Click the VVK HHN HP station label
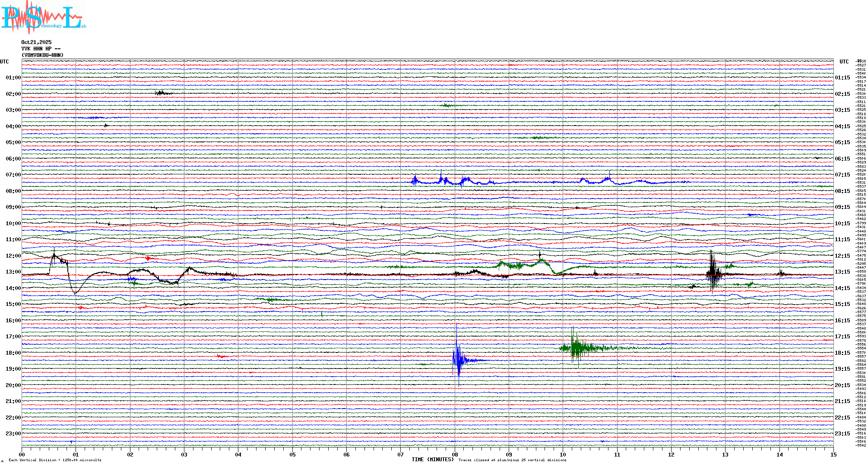 [x=41, y=49]
